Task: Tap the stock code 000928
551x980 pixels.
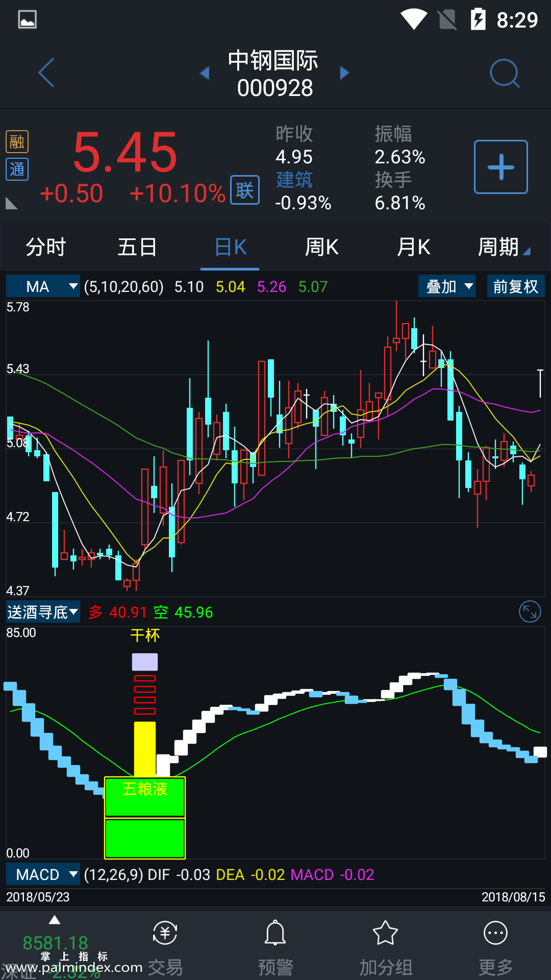Action: pos(275,88)
